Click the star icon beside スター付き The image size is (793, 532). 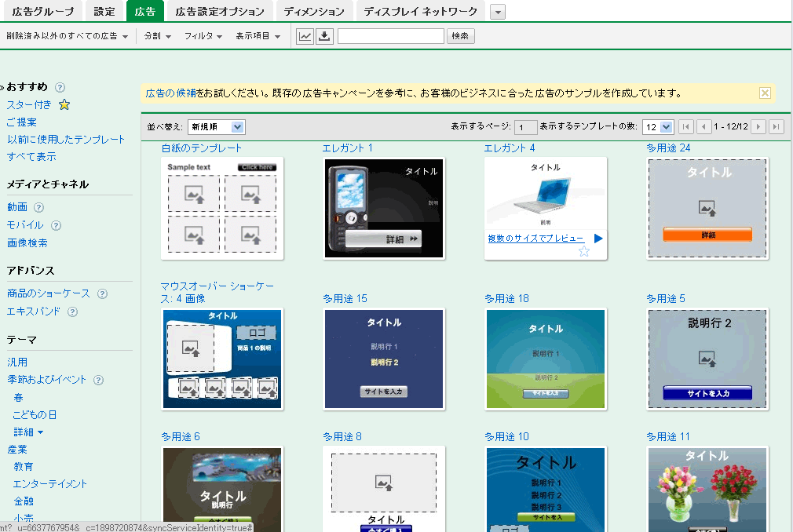coord(64,104)
